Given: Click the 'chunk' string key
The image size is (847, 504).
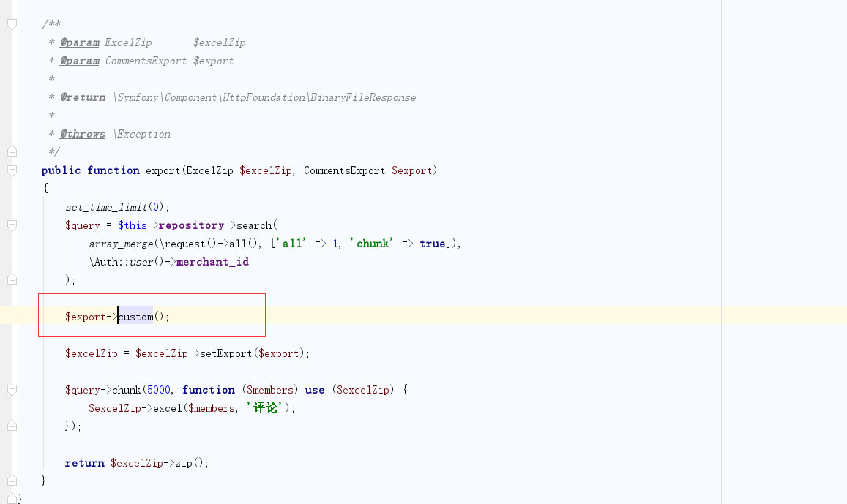Looking at the screenshot, I should [372, 244].
